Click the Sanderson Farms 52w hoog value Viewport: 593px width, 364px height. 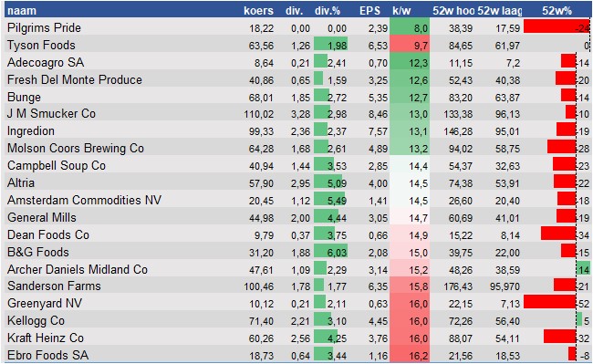(458, 286)
